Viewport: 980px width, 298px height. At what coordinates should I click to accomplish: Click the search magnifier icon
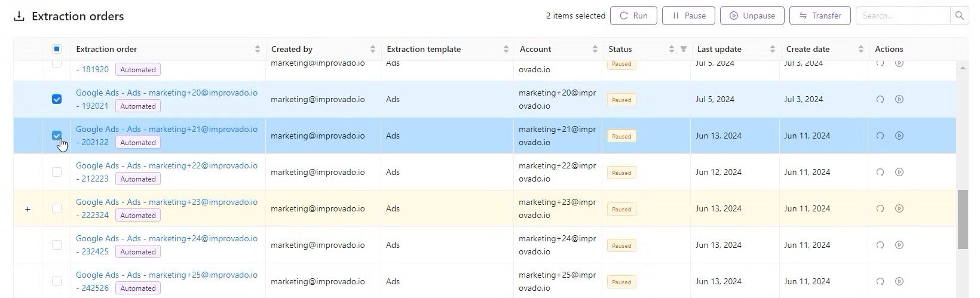coord(959,16)
